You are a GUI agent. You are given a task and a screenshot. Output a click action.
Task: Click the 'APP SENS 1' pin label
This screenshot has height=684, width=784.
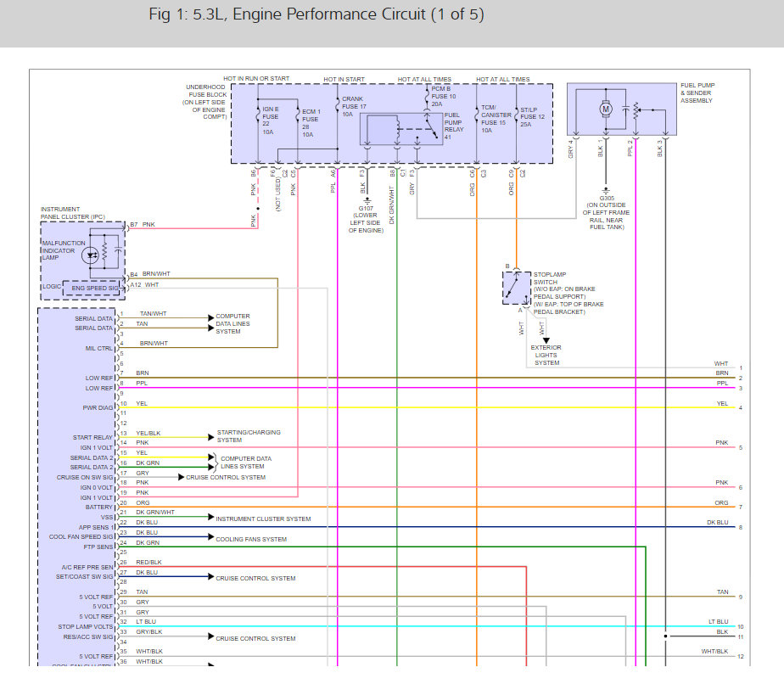pyautogui.click(x=97, y=527)
